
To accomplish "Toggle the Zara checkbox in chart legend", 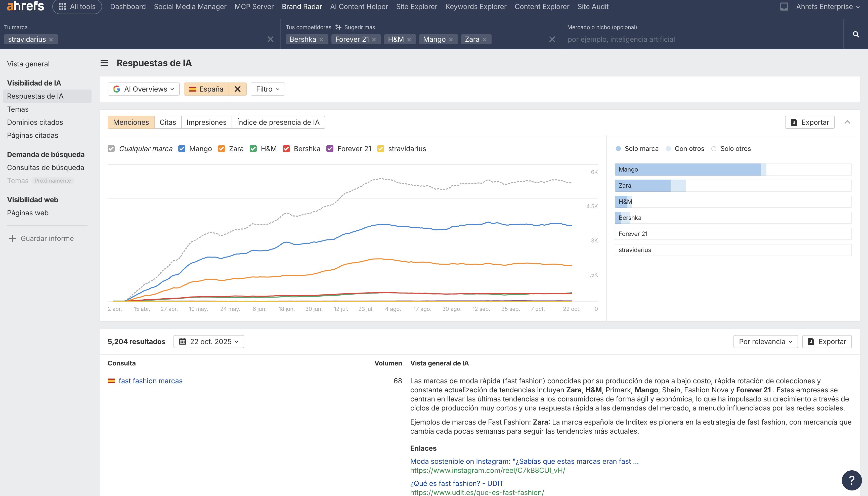I will click(x=221, y=149).
